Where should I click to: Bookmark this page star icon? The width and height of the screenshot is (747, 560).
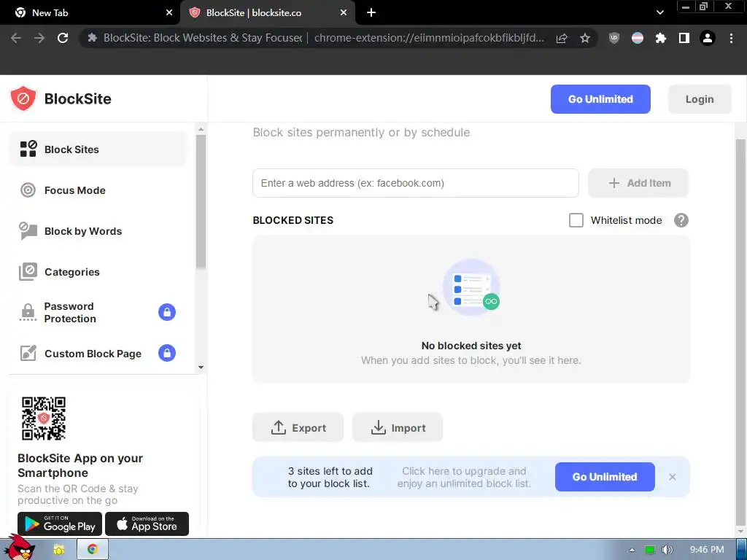585,38
